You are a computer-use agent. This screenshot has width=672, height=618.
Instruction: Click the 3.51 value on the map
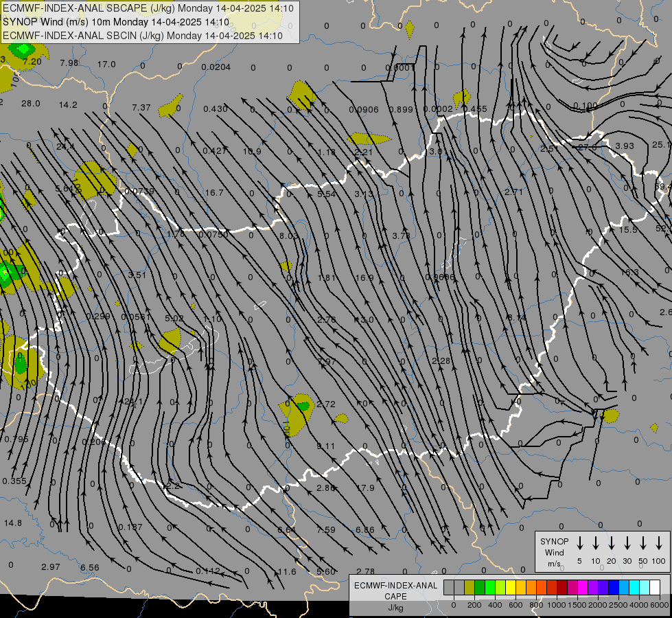point(137,275)
